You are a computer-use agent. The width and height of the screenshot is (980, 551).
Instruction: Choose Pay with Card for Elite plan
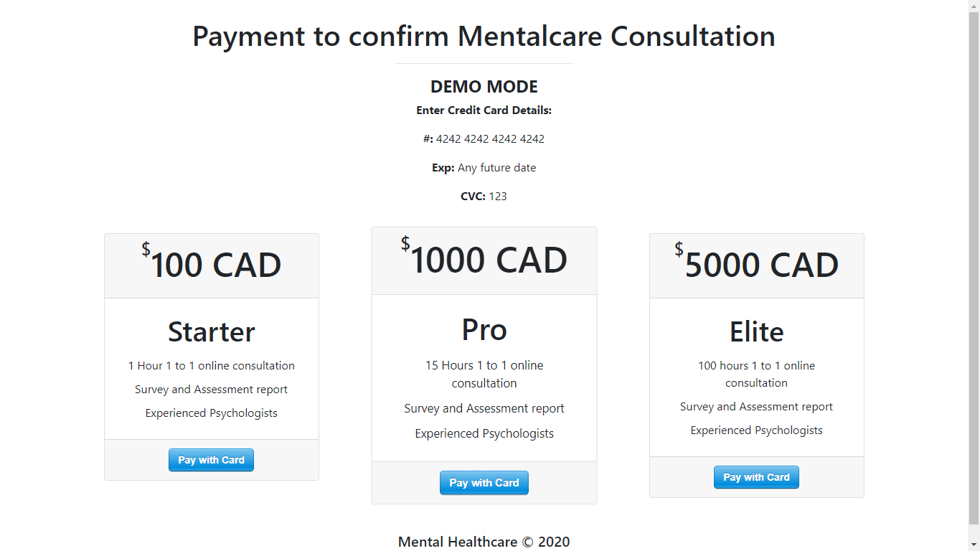[x=756, y=477]
